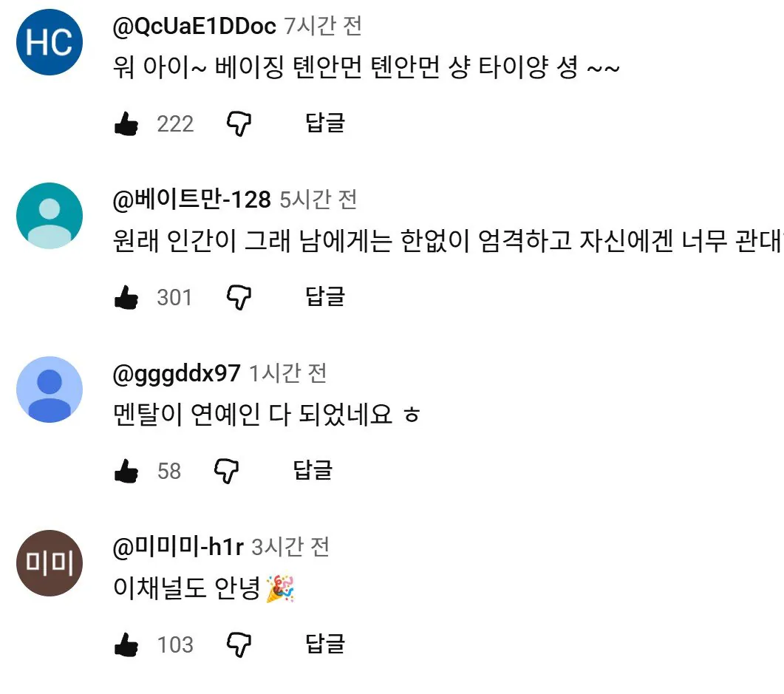The image size is (784, 694).
Task: Dislike the comment by @gggddx97
Action: tap(227, 471)
